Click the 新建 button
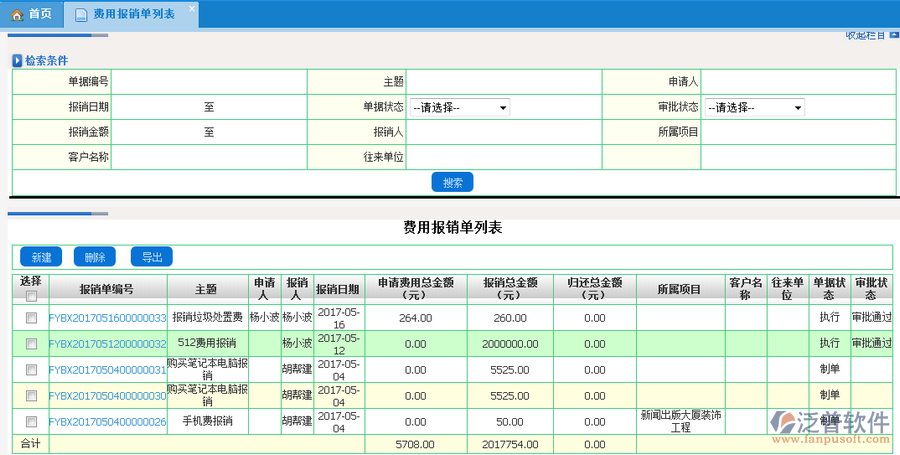The width and height of the screenshot is (900, 455). 41,257
